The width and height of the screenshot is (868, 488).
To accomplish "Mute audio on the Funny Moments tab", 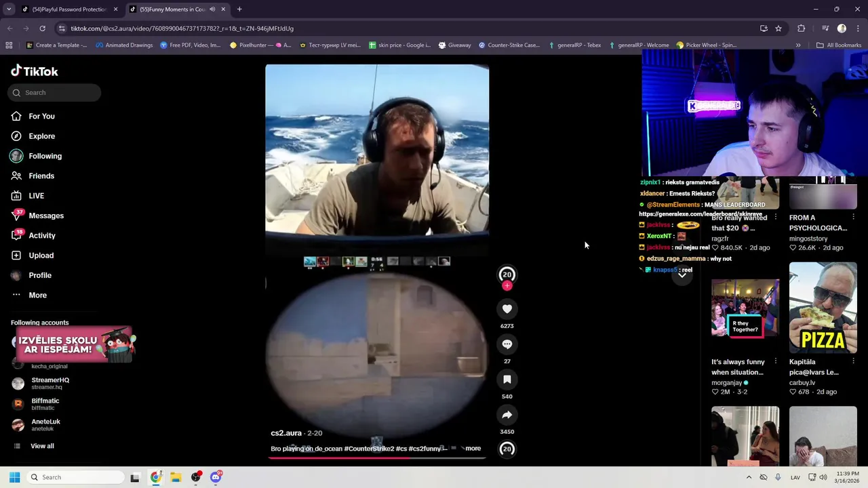I will pyautogui.click(x=212, y=9).
